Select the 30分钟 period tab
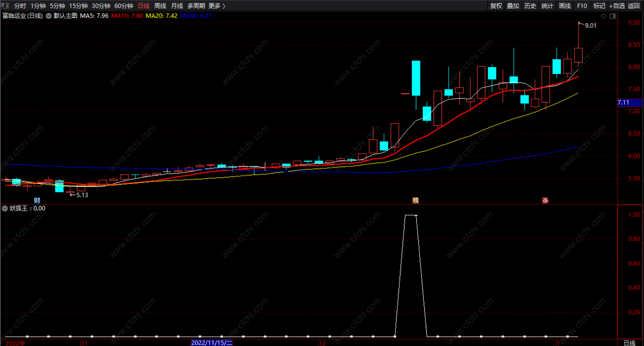Screen dimensions: 644x346 click(x=101, y=6)
